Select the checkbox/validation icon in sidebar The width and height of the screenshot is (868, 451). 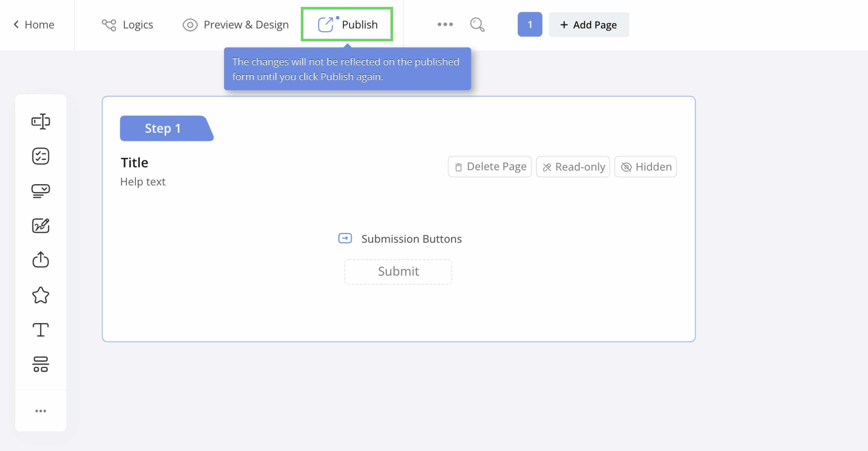coord(41,156)
